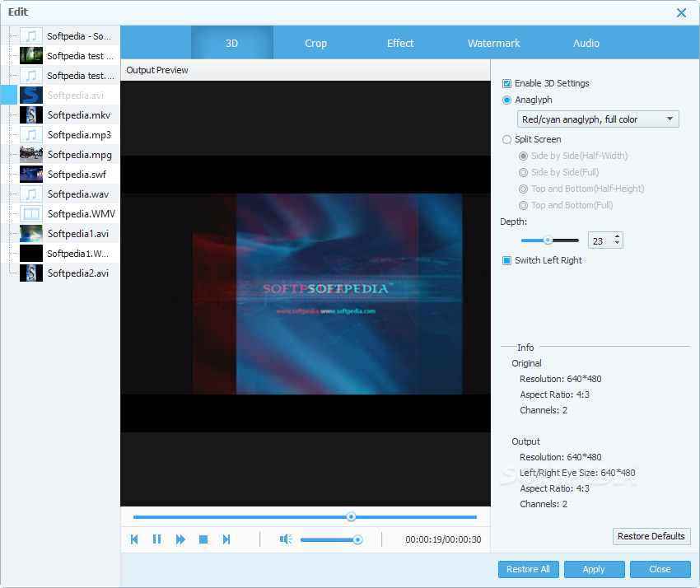Image resolution: width=700 pixels, height=588 pixels.
Task: Click the Softpedia test forest thumbnail
Action: (31, 56)
